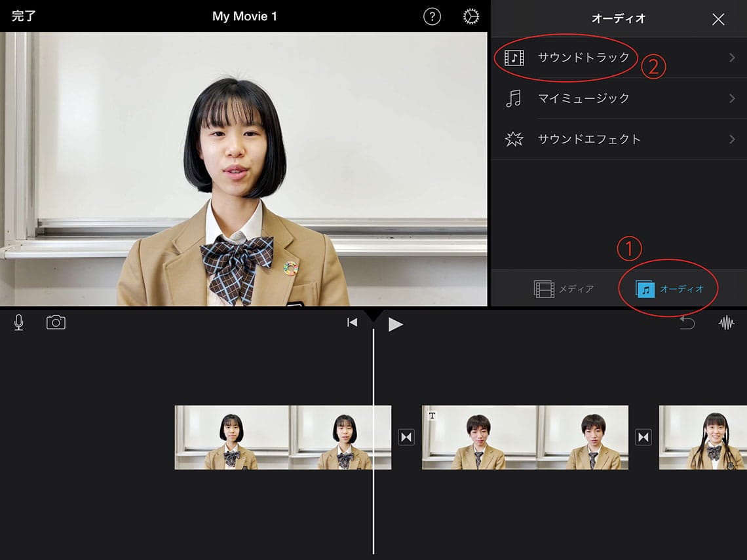
Task: Click the music note icon for マイミュージック
Action: click(x=514, y=98)
